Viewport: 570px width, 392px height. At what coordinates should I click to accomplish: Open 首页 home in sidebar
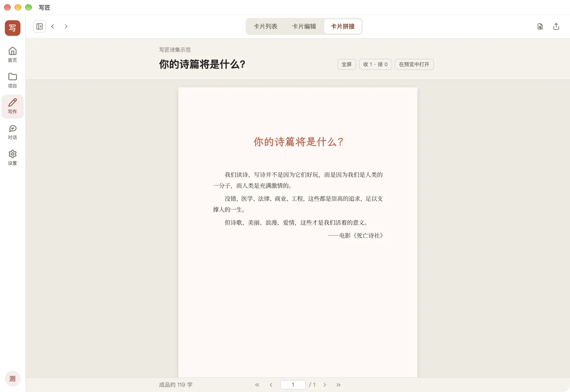pos(13,55)
